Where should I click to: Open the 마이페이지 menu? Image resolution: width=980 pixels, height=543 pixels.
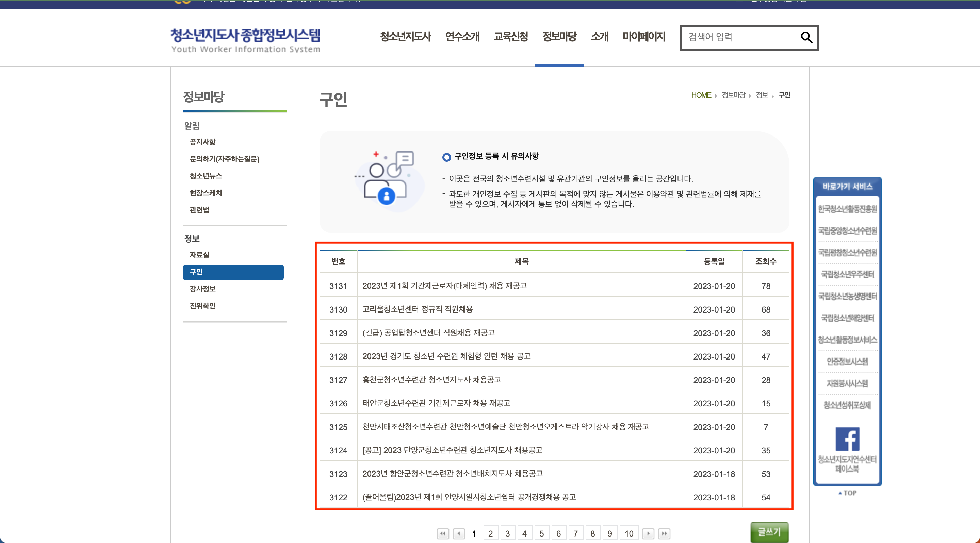click(644, 36)
